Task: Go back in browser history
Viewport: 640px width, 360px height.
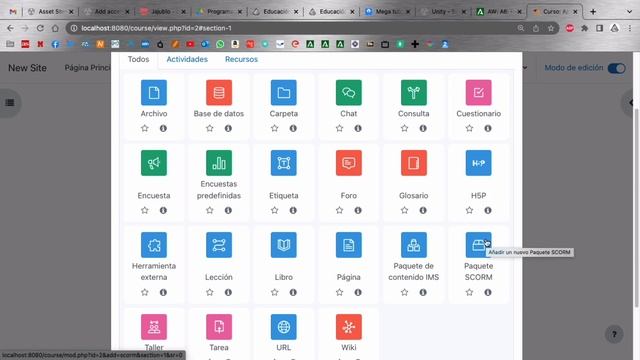Action: (x=10, y=28)
